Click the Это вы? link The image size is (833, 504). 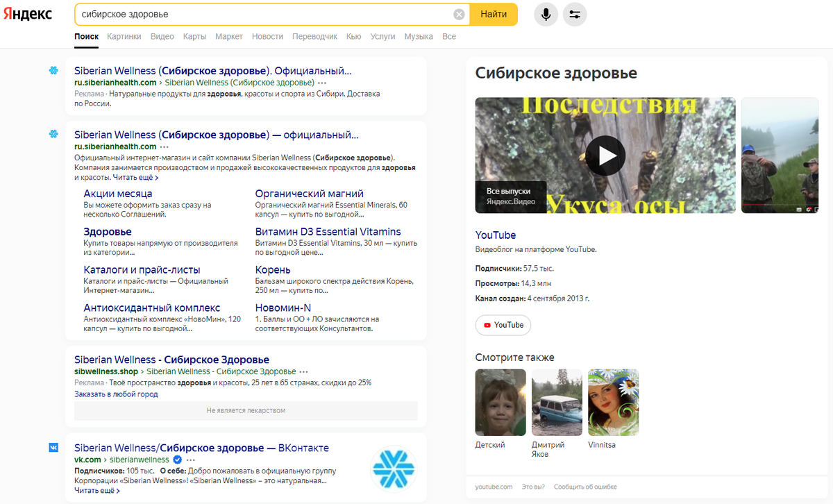[533, 487]
